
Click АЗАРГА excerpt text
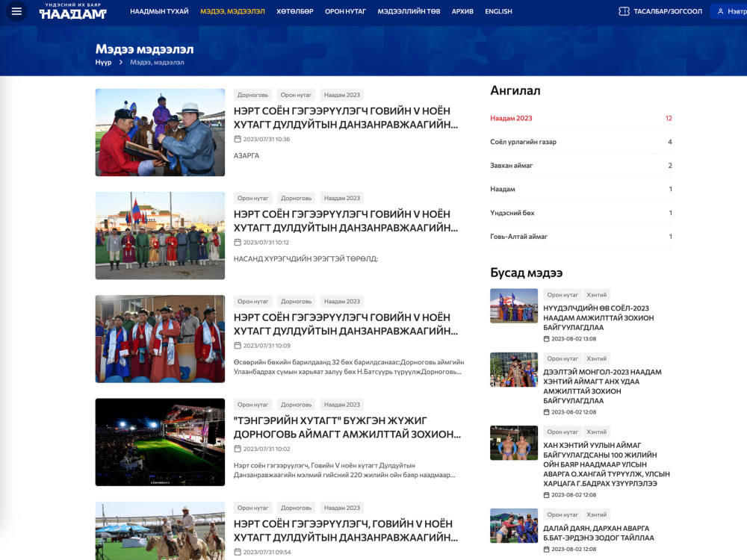click(247, 156)
